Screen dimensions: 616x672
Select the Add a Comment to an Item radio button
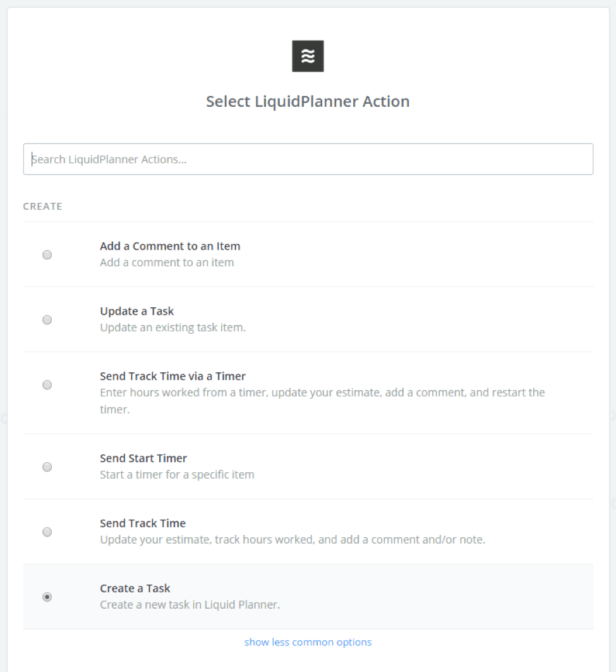(x=47, y=255)
